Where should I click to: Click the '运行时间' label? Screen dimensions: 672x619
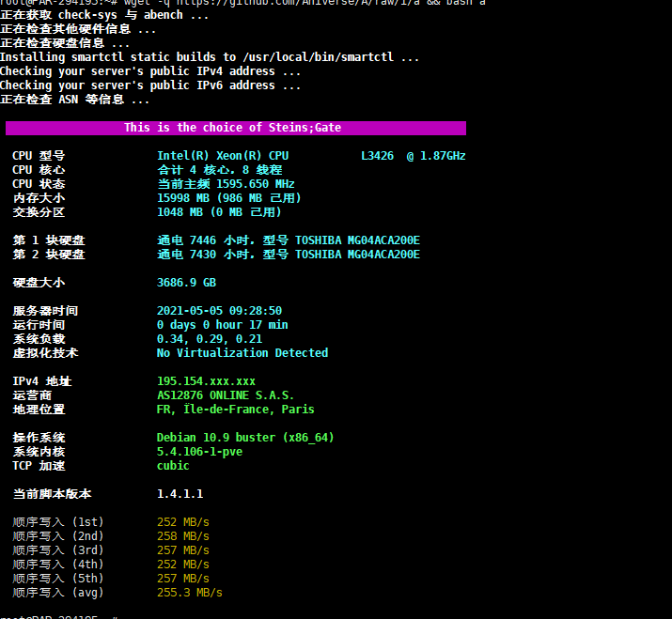(39, 325)
